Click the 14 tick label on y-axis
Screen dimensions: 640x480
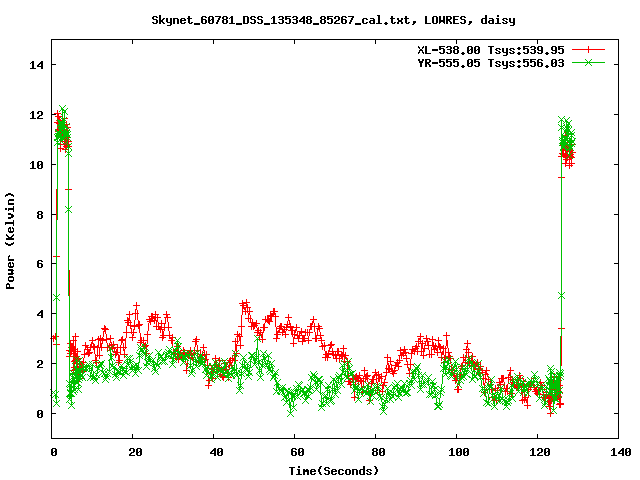point(38,65)
